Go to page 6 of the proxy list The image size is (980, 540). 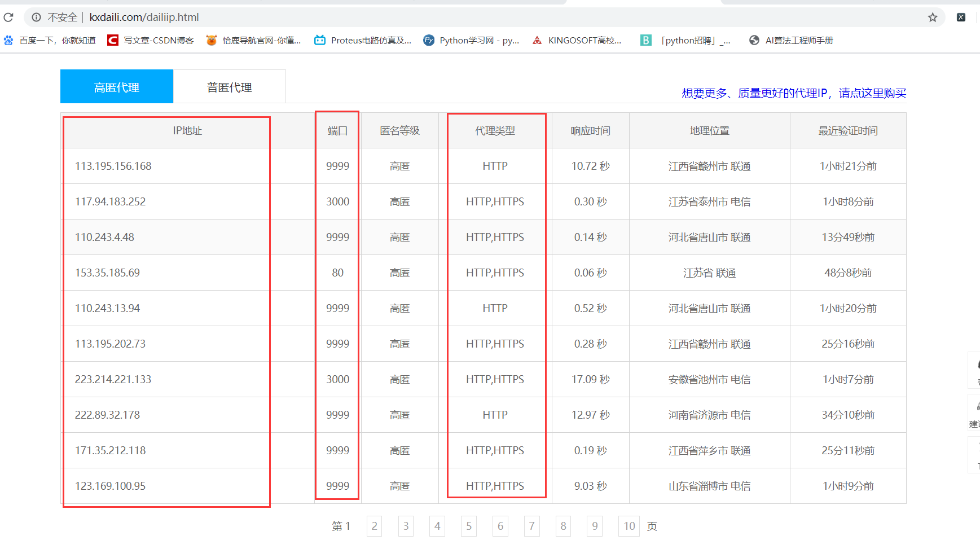[x=500, y=526]
